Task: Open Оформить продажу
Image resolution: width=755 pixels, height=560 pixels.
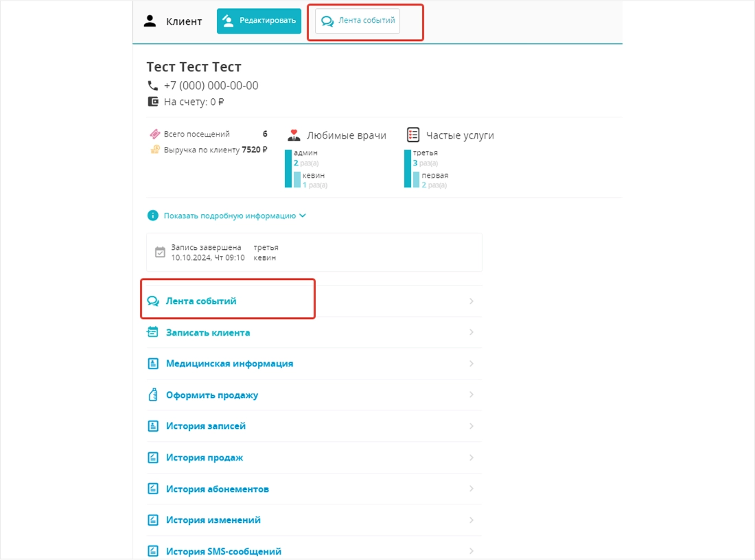Action: (314, 395)
